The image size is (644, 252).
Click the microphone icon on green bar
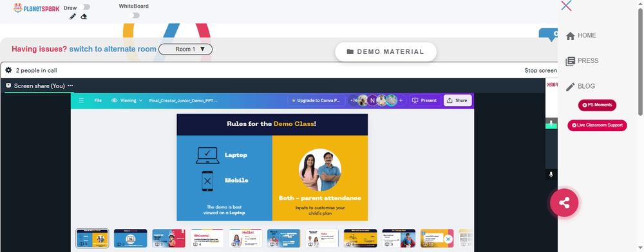(551, 123)
